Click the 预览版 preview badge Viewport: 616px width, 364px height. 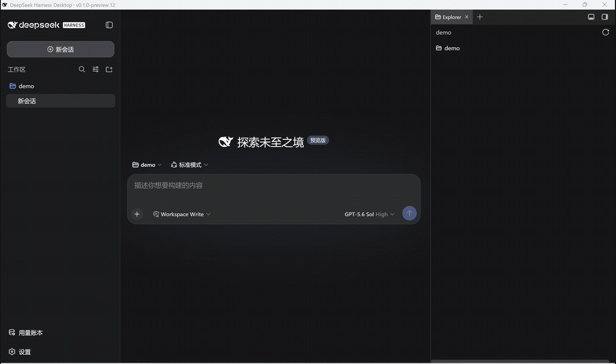[318, 140]
